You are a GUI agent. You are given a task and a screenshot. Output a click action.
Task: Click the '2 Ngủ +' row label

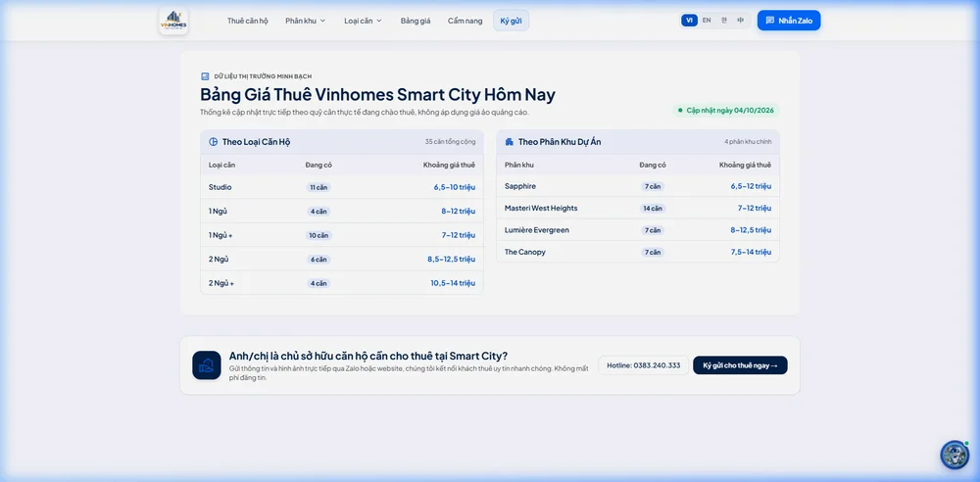pos(221,283)
